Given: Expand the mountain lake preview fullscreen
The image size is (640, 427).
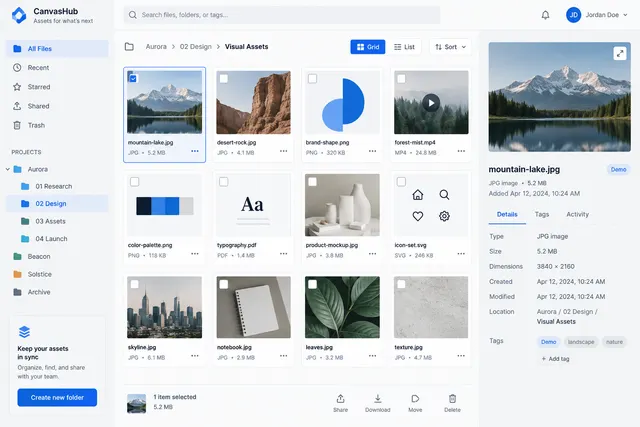Looking at the screenshot, I should [620, 53].
